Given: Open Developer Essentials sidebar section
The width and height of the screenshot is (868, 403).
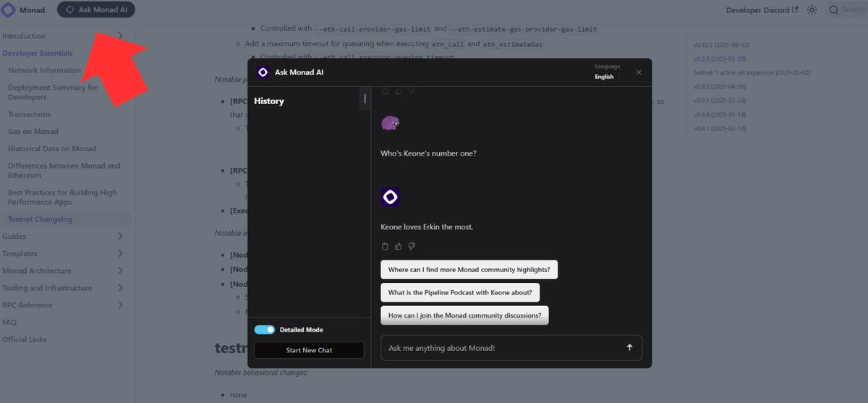Looking at the screenshot, I should click(x=38, y=54).
